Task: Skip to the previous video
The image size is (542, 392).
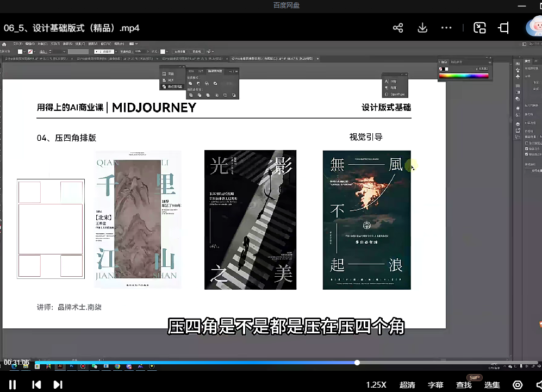Action: (36, 385)
